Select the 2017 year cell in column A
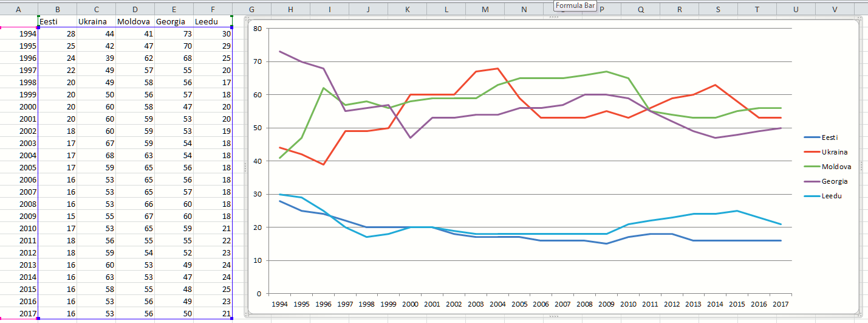 coord(19,313)
